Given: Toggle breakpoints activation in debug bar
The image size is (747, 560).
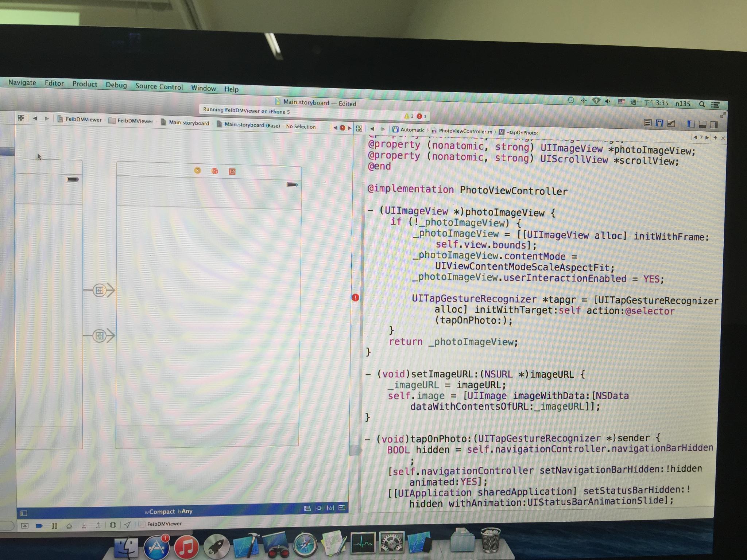Looking at the screenshot, I should (x=39, y=525).
